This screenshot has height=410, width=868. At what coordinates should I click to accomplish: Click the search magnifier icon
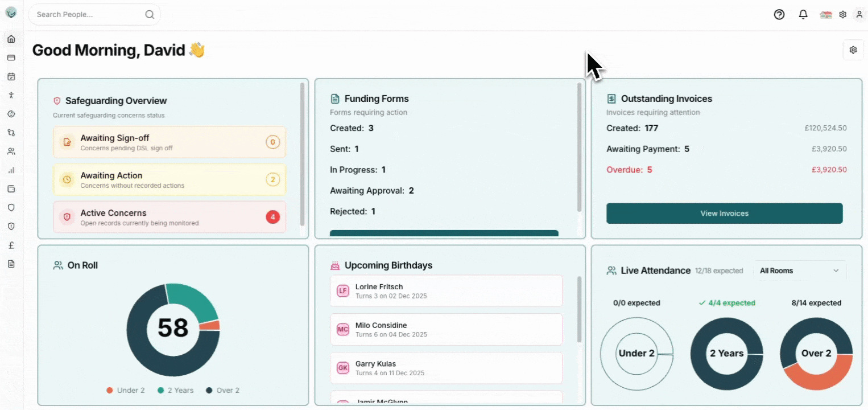coord(150,15)
